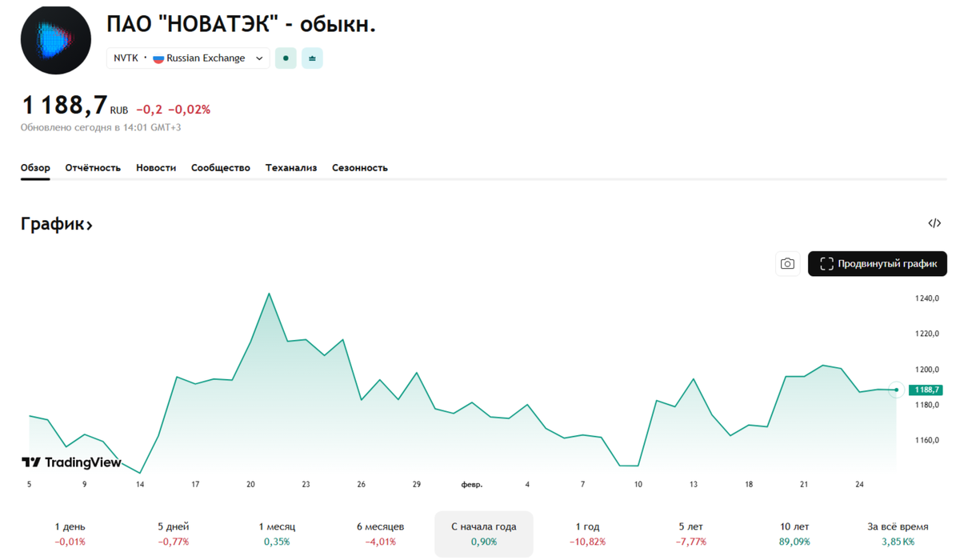
Task: Click the 1160,0 price axis label
Action: [x=927, y=440]
